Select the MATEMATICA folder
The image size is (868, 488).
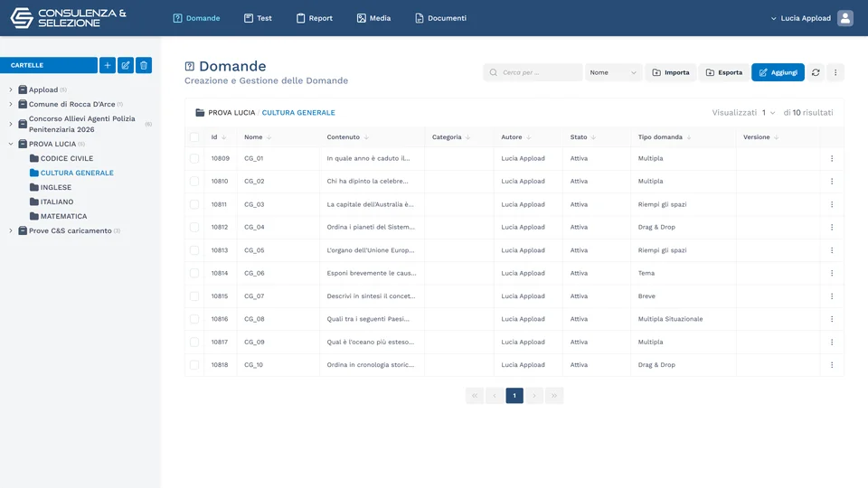click(x=58, y=216)
